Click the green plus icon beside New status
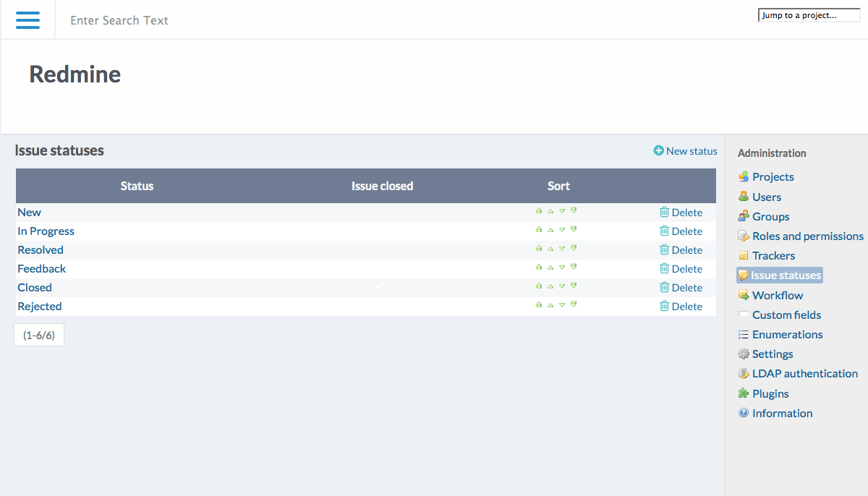868x496 pixels. (x=658, y=150)
